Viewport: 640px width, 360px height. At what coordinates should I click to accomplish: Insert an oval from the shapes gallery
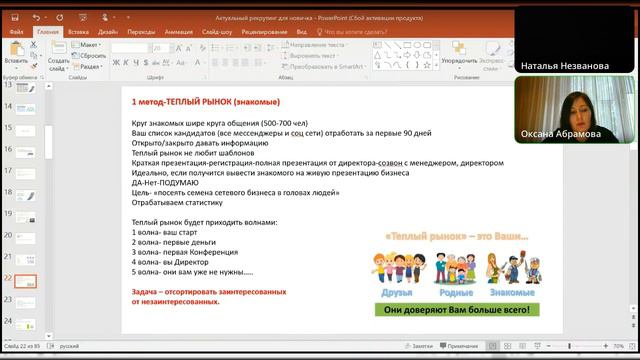[417, 45]
